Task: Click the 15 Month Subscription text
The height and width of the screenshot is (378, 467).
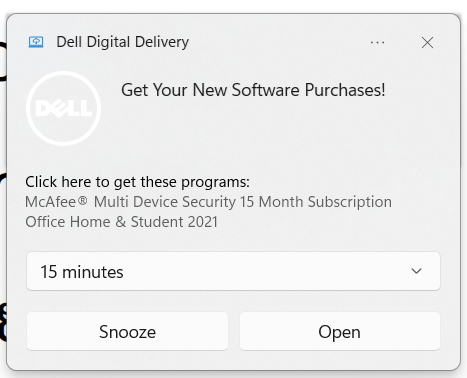Action: (x=316, y=202)
